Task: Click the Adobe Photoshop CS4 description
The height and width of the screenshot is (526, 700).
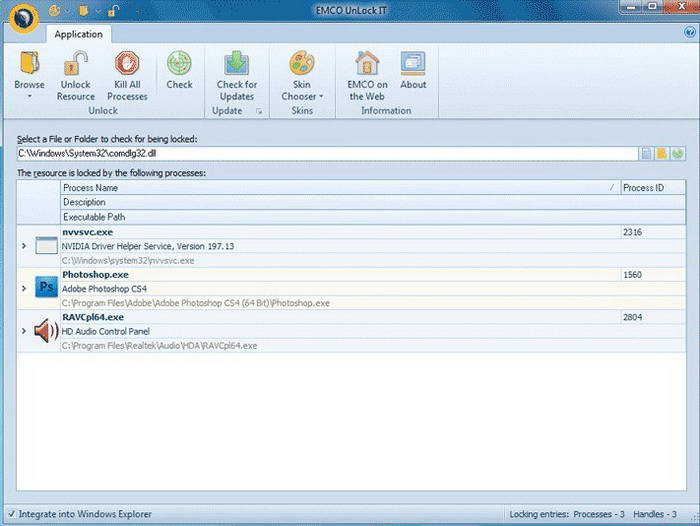Action: tap(104, 289)
